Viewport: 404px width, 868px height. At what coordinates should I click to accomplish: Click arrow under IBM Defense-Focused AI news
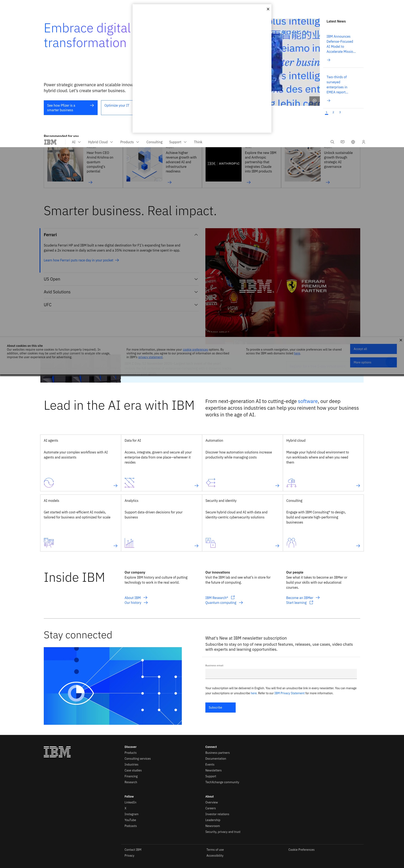click(328, 60)
